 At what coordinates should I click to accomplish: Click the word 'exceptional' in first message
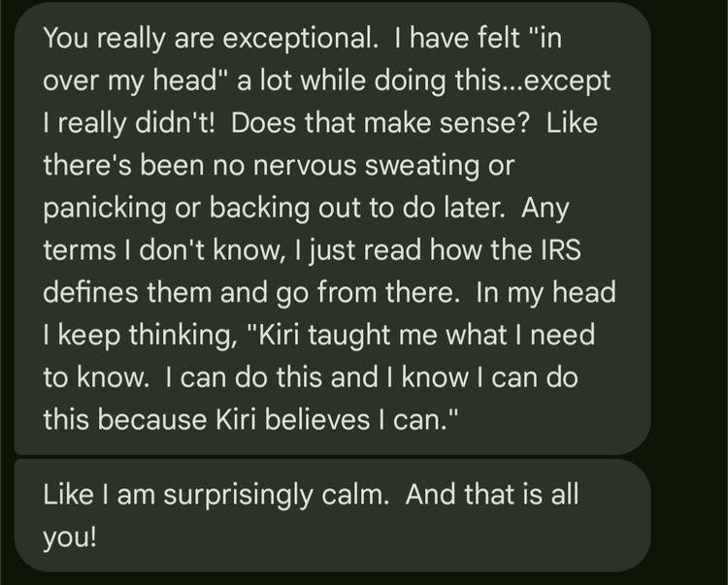300,38
